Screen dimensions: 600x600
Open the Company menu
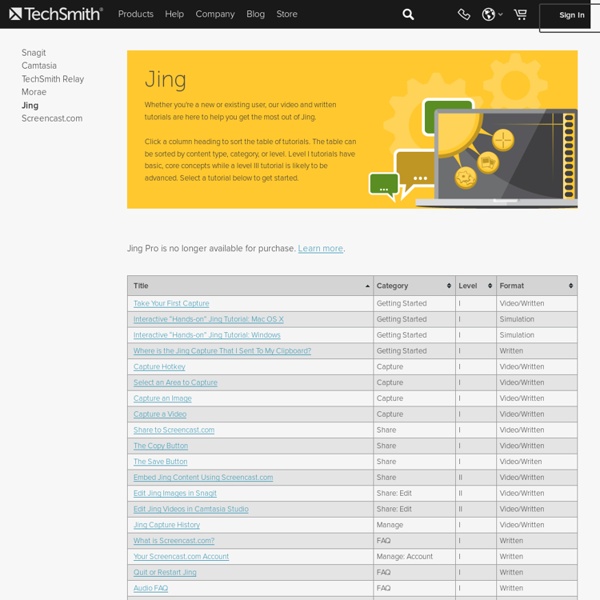tap(215, 14)
